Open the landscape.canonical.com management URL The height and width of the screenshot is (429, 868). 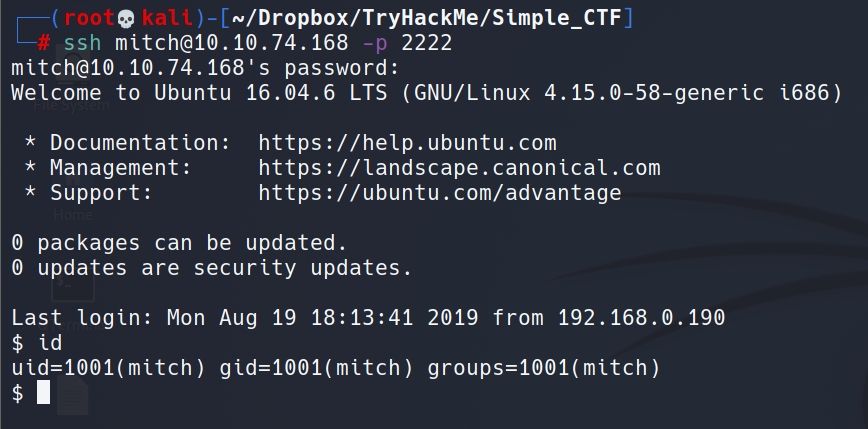[459, 167]
